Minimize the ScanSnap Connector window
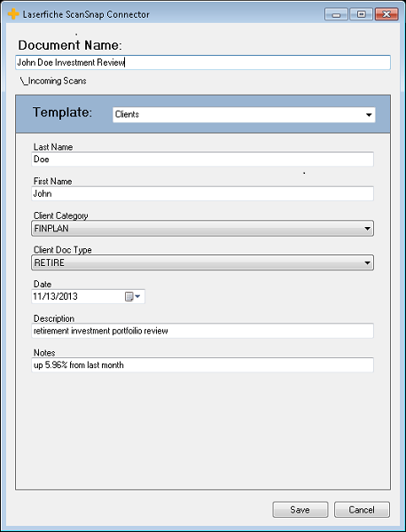Viewport: 406px width, 532px height. coord(336,14)
